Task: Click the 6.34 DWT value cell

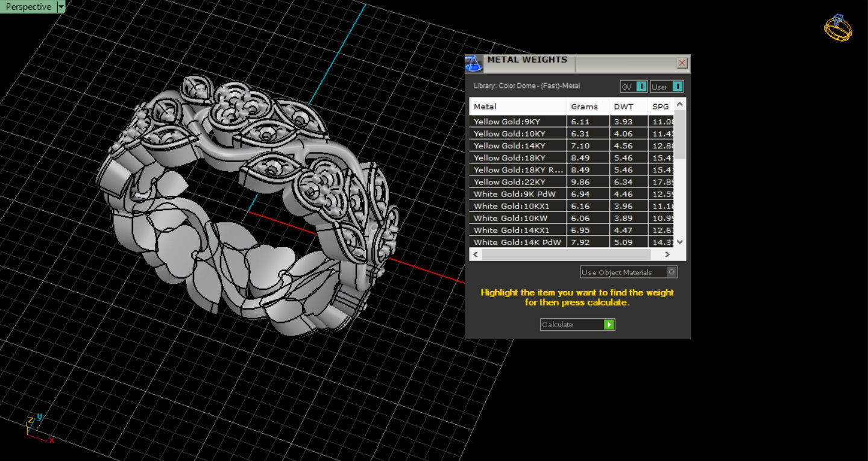Action: [628, 182]
